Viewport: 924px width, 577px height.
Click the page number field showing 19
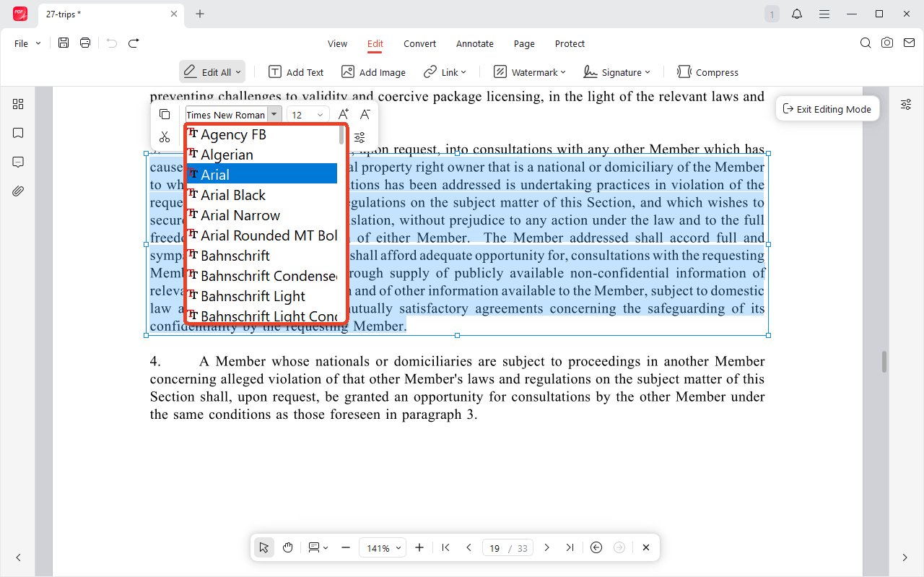coord(495,548)
